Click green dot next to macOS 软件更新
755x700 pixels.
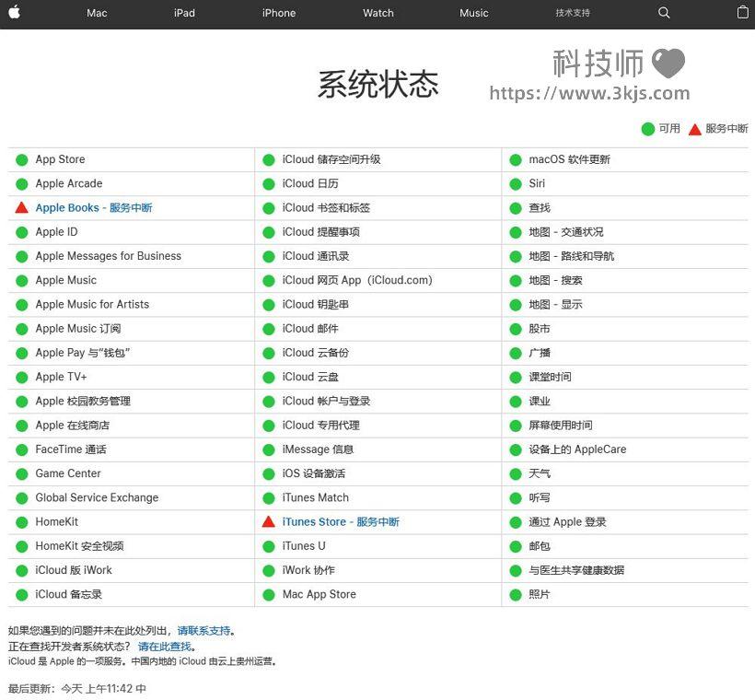pyautogui.click(x=516, y=160)
